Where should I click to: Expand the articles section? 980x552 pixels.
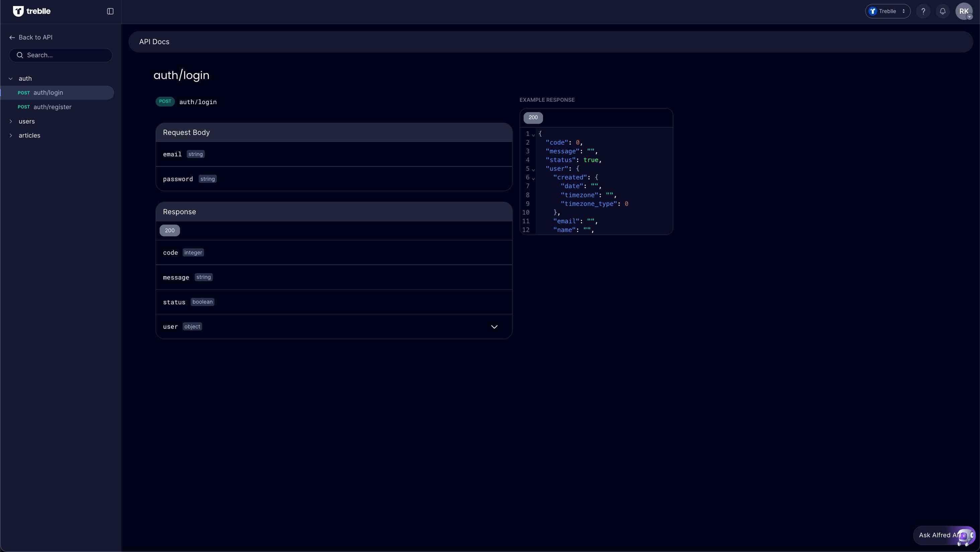[11, 135]
